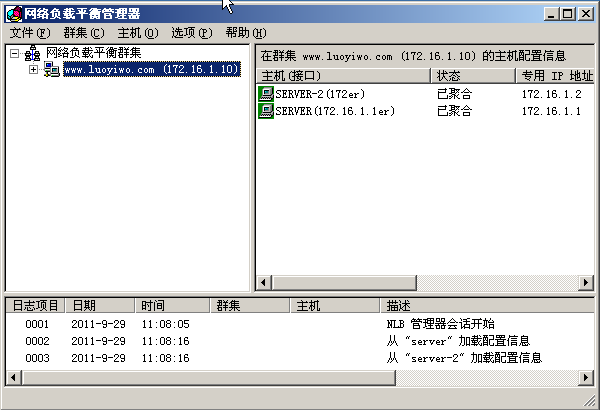Click the www.luoyiwo.com cluster icon
Image resolution: width=600 pixels, height=410 pixels.
coord(52,69)
